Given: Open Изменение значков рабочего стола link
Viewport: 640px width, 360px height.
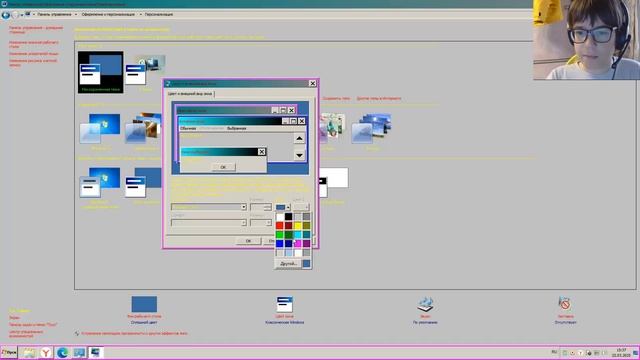Looking at the screenshot, I should click(34, 44).
